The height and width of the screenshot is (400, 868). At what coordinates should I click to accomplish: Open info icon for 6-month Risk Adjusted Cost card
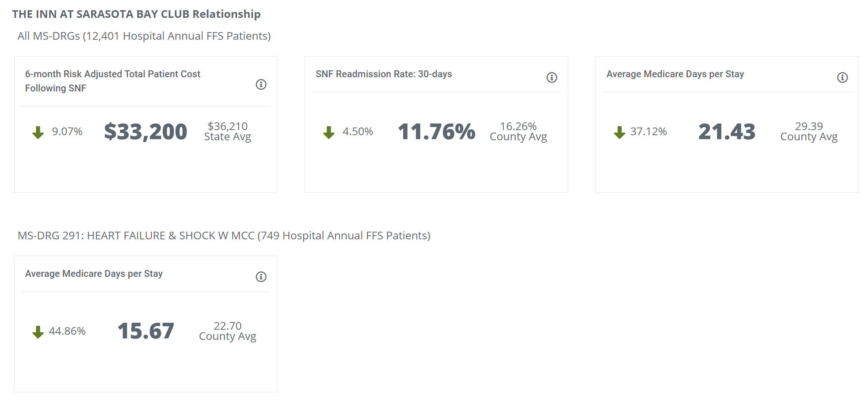(x=261, y=85)
